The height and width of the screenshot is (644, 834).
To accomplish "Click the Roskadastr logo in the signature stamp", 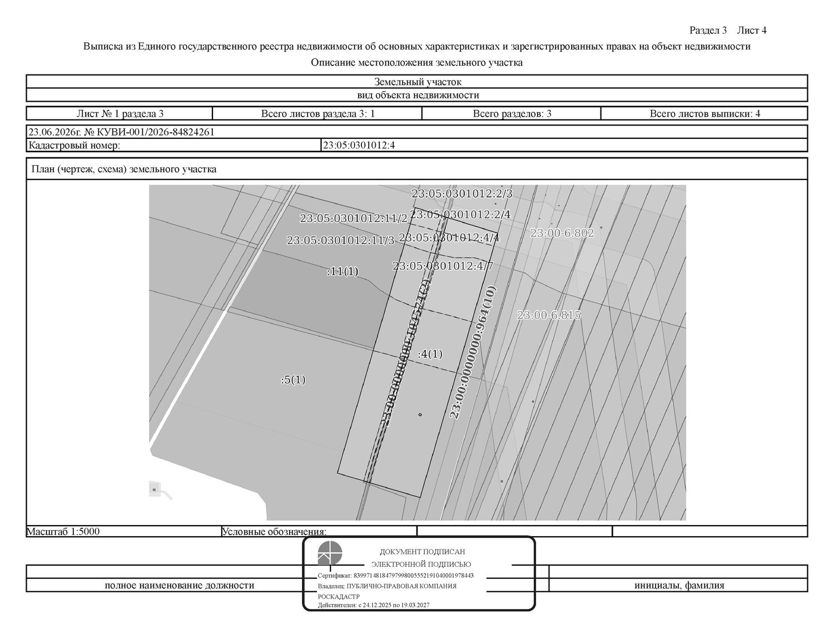I will point(330,553).
